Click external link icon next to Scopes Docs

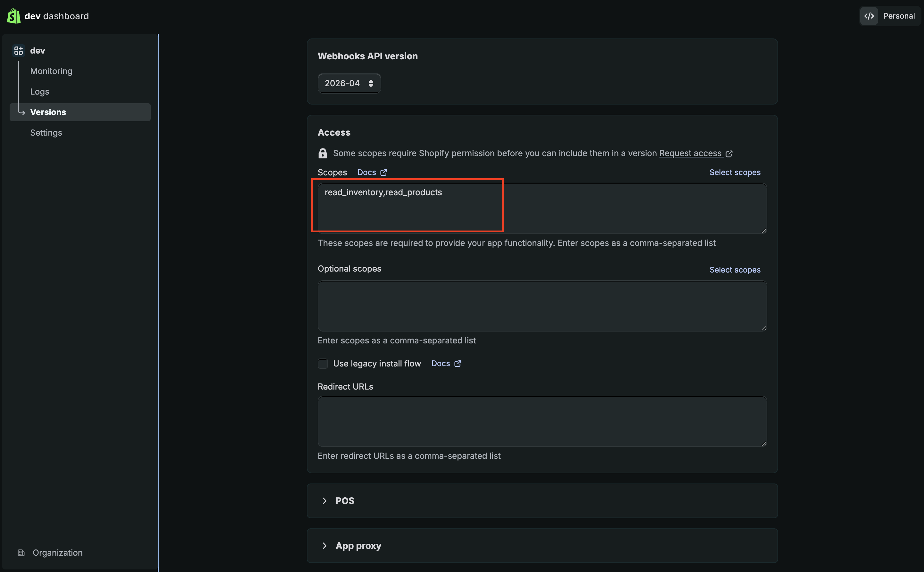(383, 172)
